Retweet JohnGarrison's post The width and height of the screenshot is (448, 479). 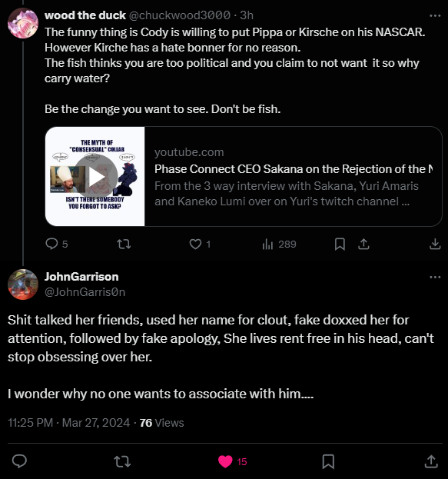tap(122, 461)
